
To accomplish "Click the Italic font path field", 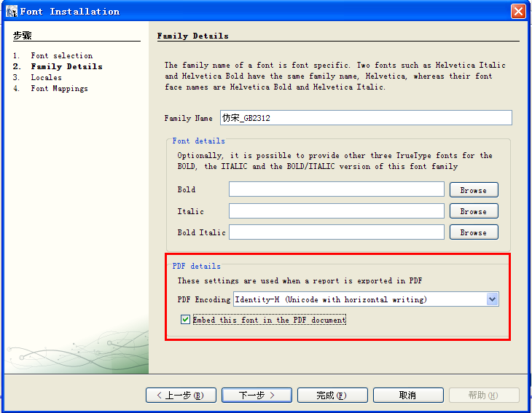I will click(336, 211).
